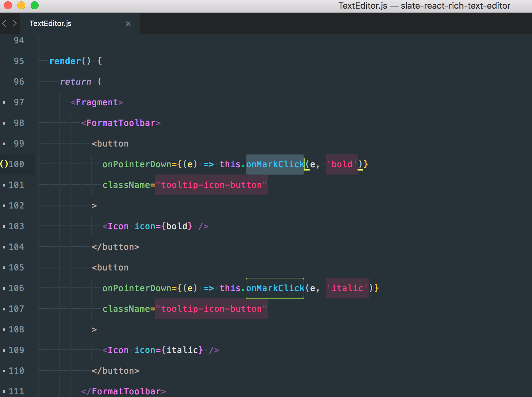The image size is (532, 397).
Task: Select the TextEditor.js tab
Action: click(80, 23)
